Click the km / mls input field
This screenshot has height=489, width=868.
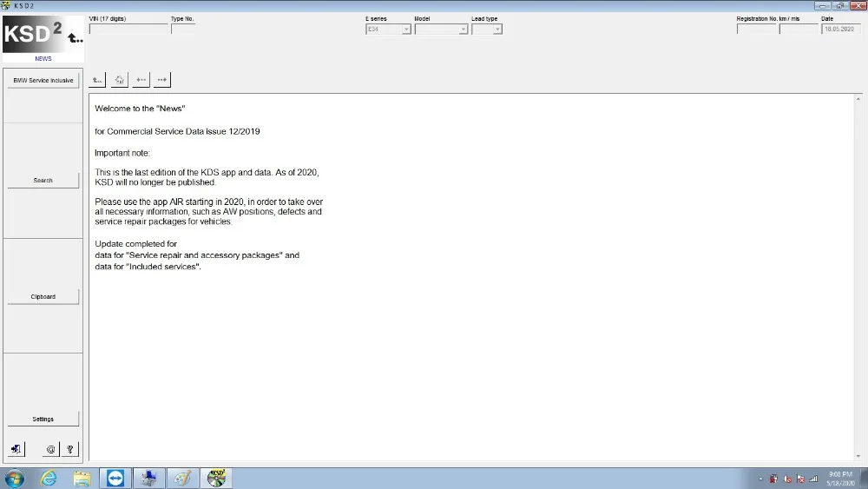coord(799,30)
